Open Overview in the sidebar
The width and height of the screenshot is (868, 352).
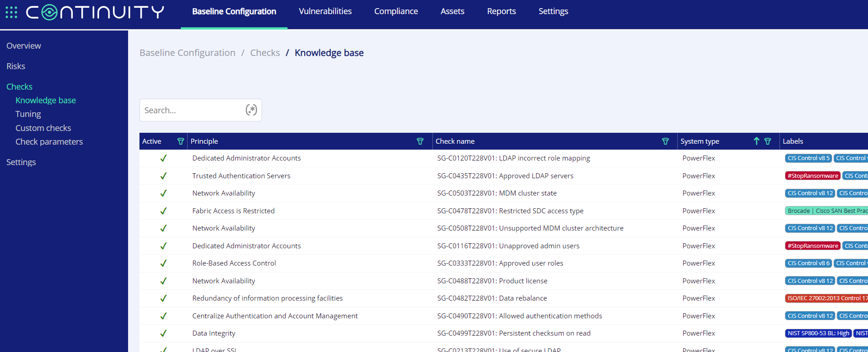[24, 46]
